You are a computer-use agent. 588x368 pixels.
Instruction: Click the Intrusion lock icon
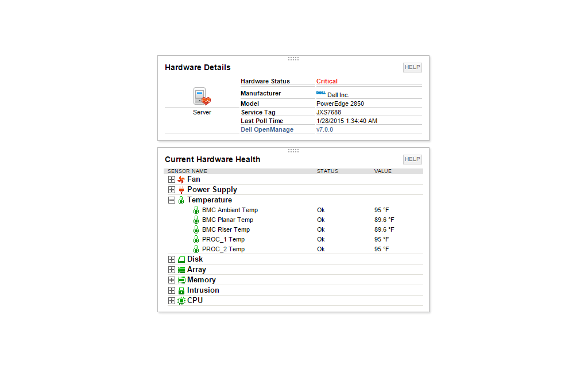pyautogui.click(x=181, y=290)
